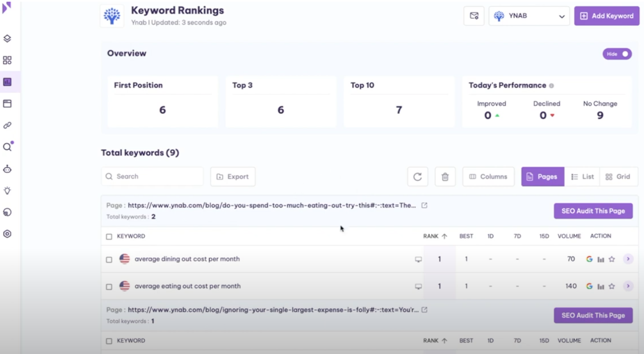Viewport: 644px width, 354px height.
Task: Click the Google icon for average eating out row
Action: click(x=589, y=286)
